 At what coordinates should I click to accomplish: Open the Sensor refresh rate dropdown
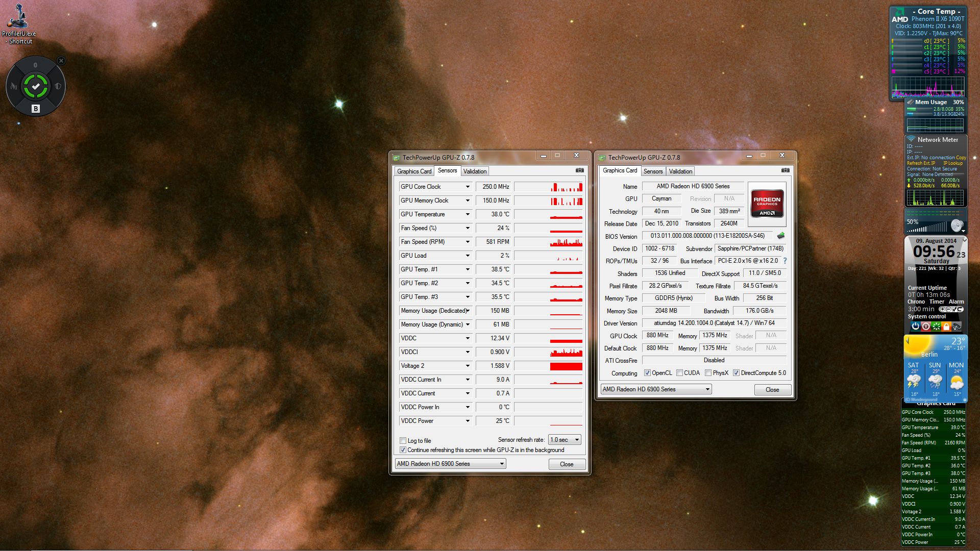[x=565, y=440]
